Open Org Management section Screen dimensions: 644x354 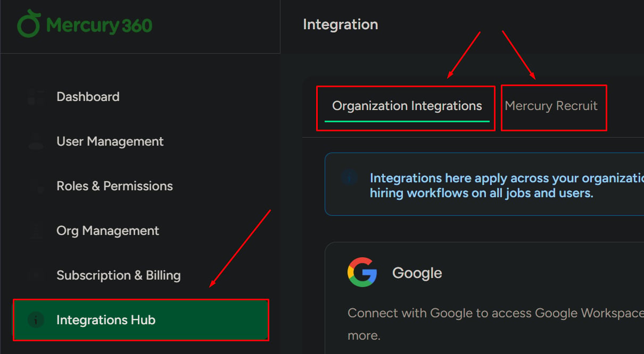pos(108,231)
